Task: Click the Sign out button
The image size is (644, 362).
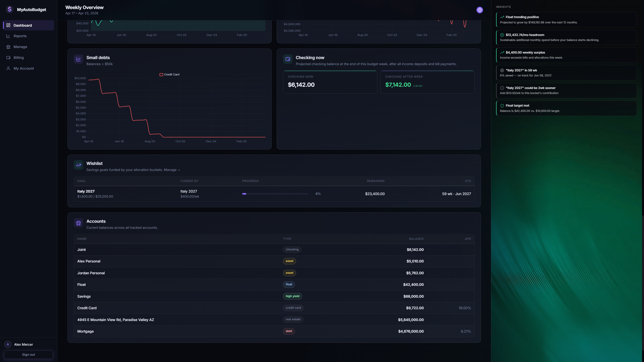Action: click(x=28, y=354)
